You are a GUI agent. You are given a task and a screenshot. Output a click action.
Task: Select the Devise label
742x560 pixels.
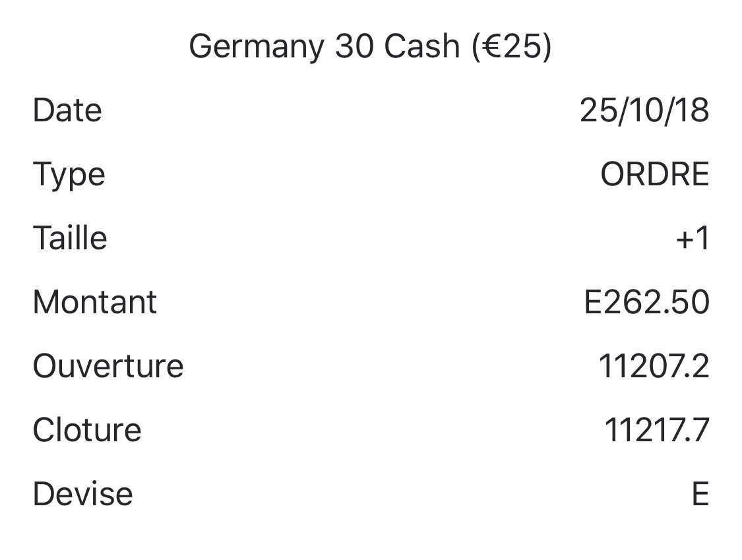(82, 494)
